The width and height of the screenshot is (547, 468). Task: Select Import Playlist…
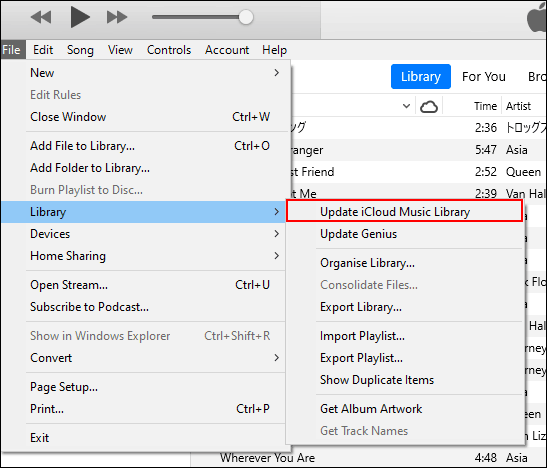(404, 336)
